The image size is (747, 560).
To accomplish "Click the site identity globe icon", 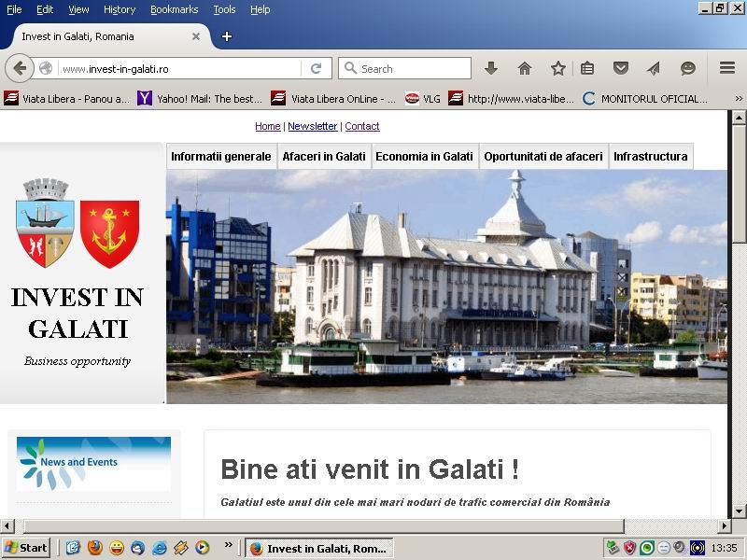I will click(44, 68).
